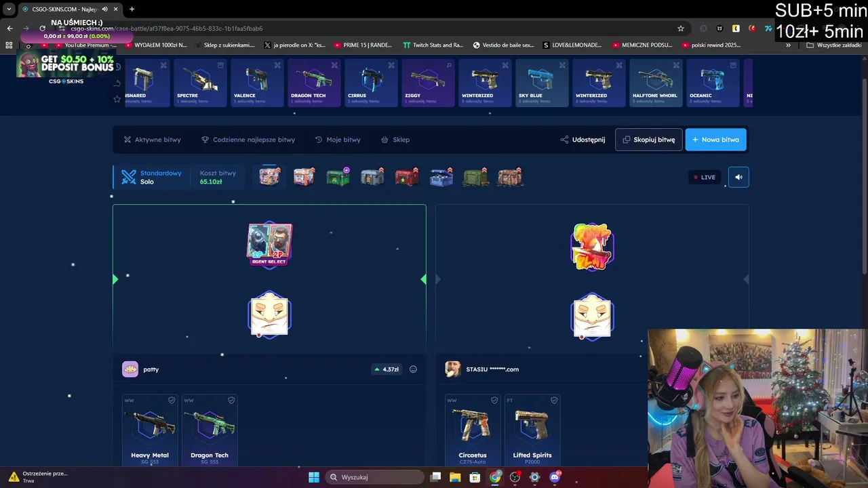
Task: Open the CIRRUS live drop card
Action: (x=371, y=83)
